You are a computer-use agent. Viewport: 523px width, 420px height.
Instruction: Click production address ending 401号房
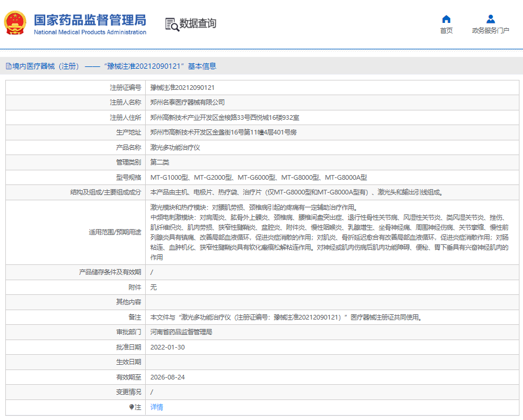pyautogui.click(x=223, y=132)
